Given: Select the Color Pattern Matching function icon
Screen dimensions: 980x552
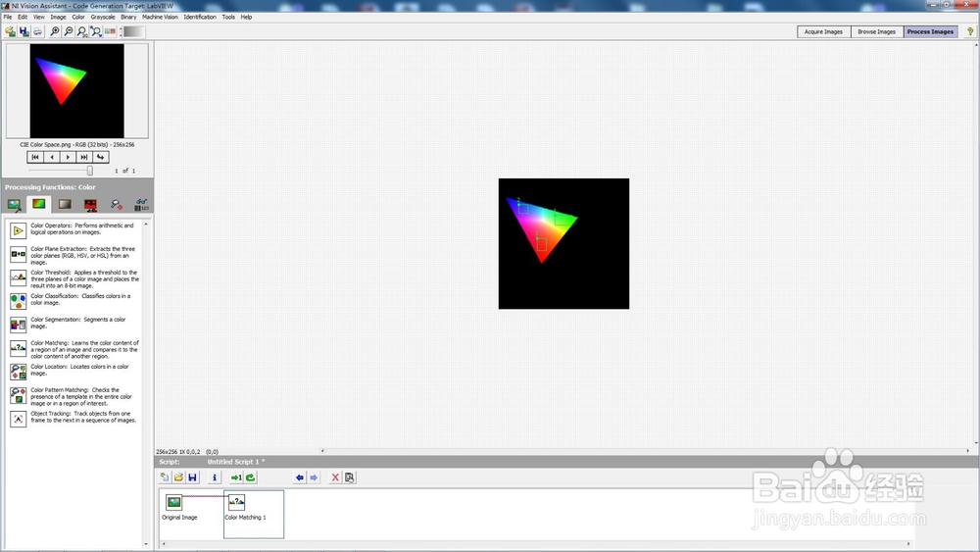Looking at the screenshot, I should 18,395.
